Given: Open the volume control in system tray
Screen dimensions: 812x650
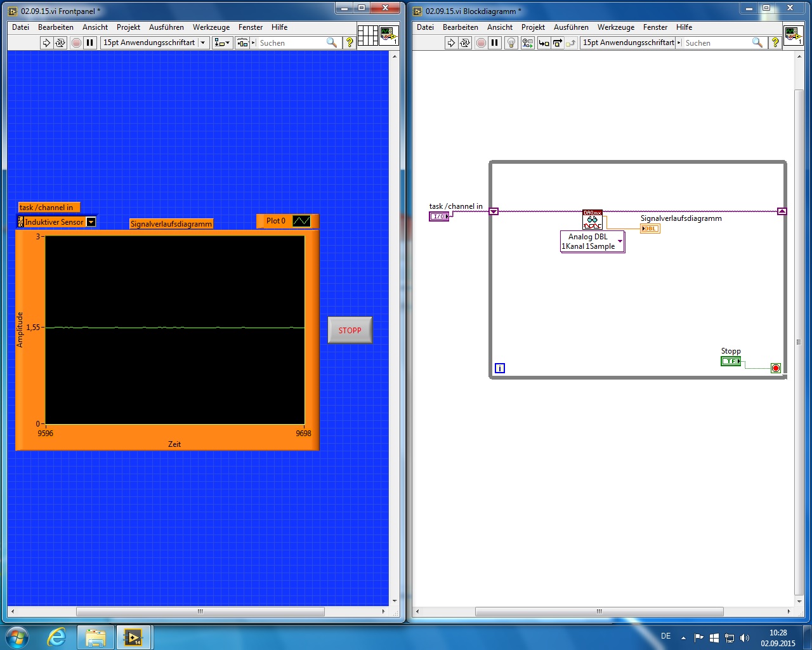Looking at the screenshot, I should click(745, 638).
